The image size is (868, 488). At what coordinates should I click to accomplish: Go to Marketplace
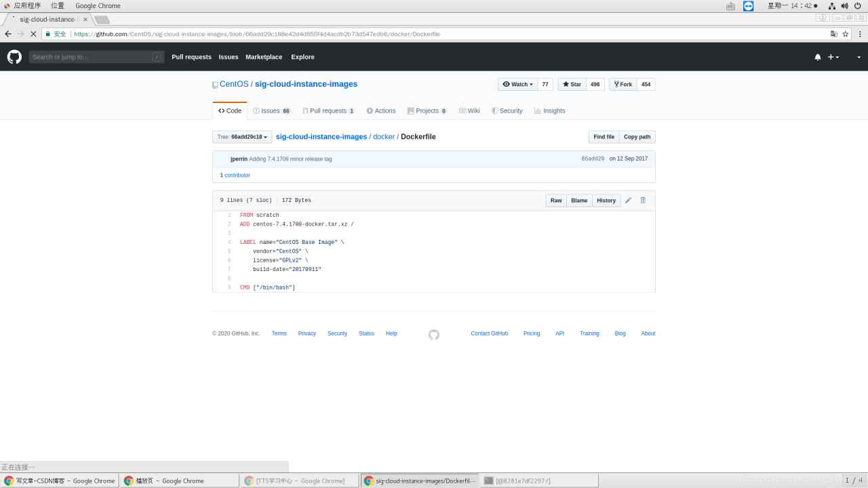[264, 57]
